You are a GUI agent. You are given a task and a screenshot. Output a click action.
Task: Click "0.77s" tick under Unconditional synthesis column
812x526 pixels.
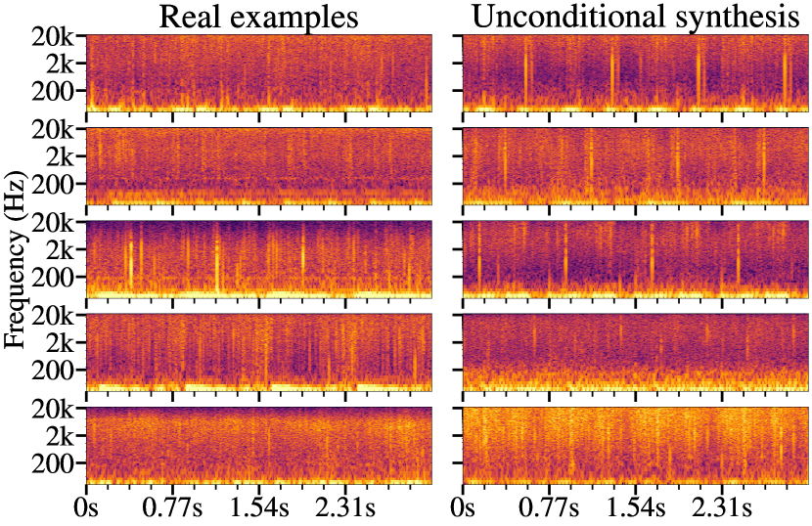coord(549,507)
